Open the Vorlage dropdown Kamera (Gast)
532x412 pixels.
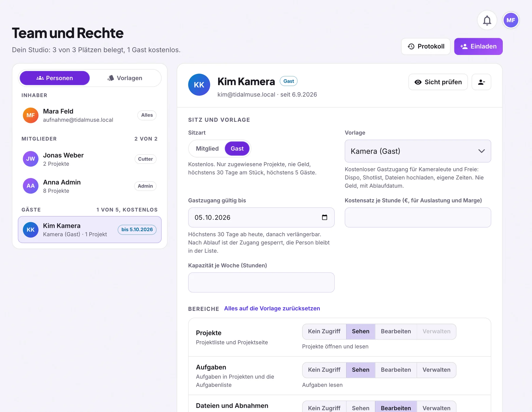coord(418,151)
